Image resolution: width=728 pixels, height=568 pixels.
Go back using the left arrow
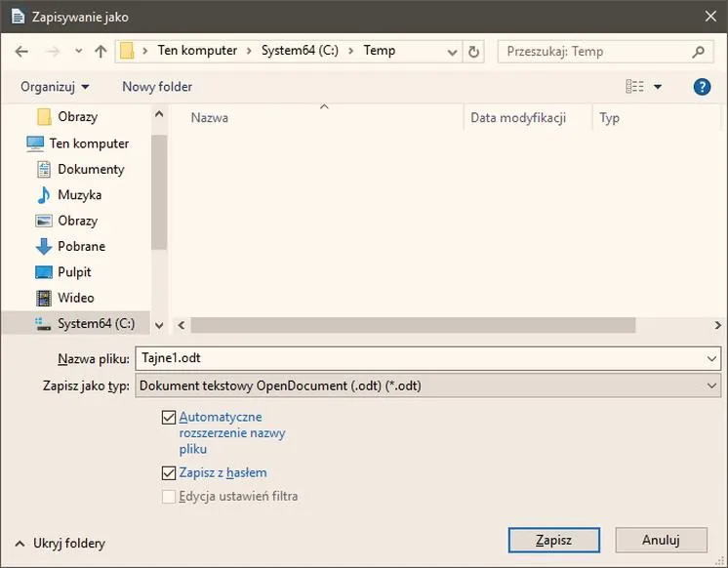(x=21, y=51)
